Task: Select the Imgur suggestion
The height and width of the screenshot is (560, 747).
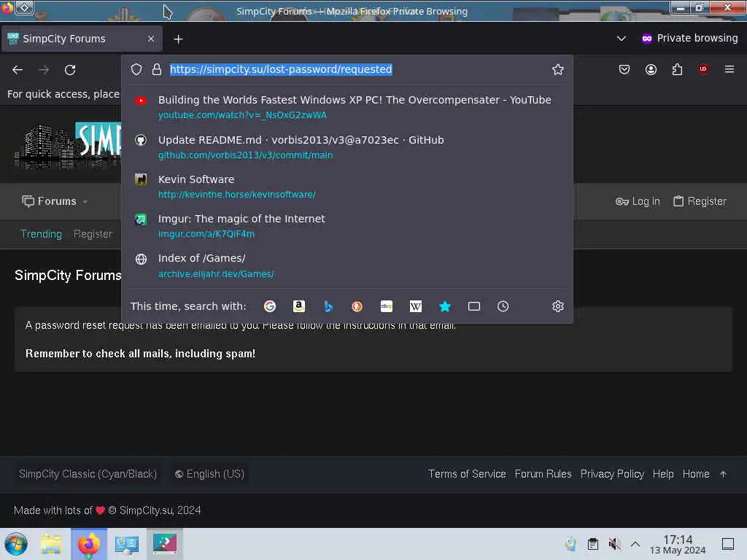Action: (x=347, y=226)
